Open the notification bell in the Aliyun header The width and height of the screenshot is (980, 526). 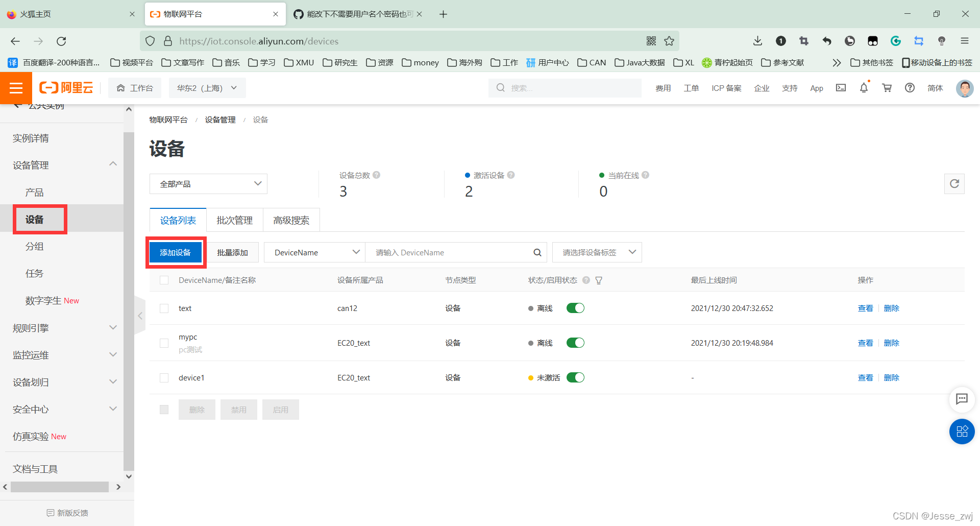[x=863, y=88]
